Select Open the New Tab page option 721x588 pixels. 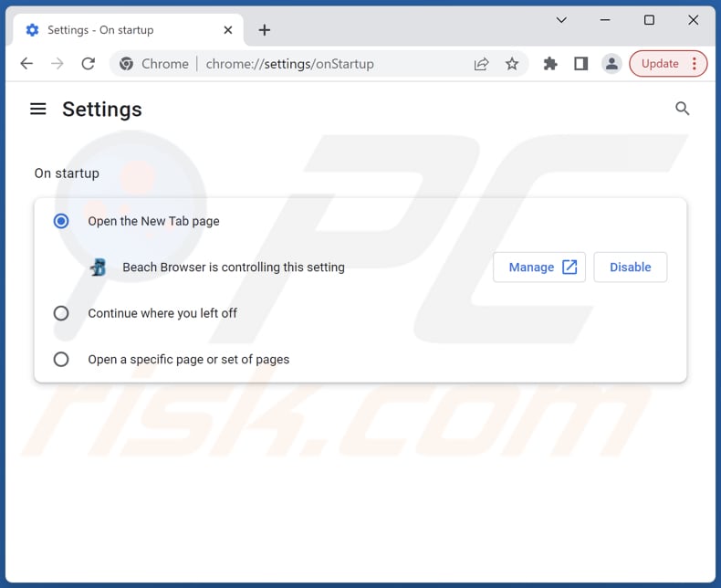tap(61, 221)
